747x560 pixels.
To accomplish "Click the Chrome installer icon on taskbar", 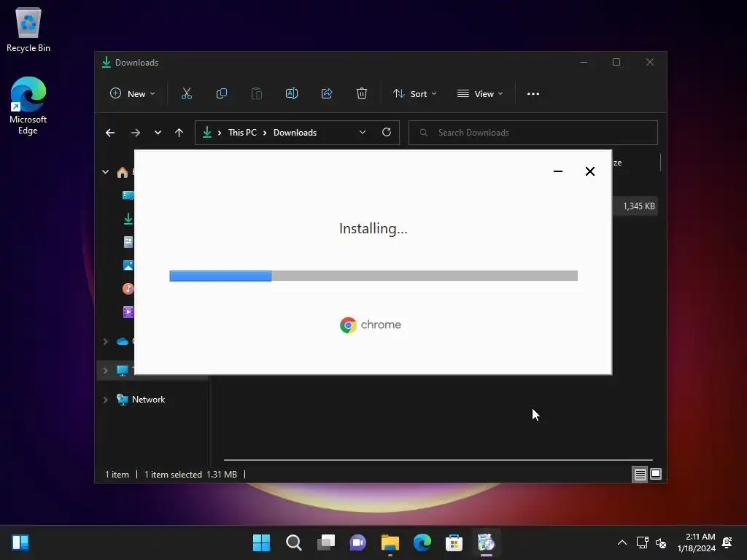I will coord(487,542).
